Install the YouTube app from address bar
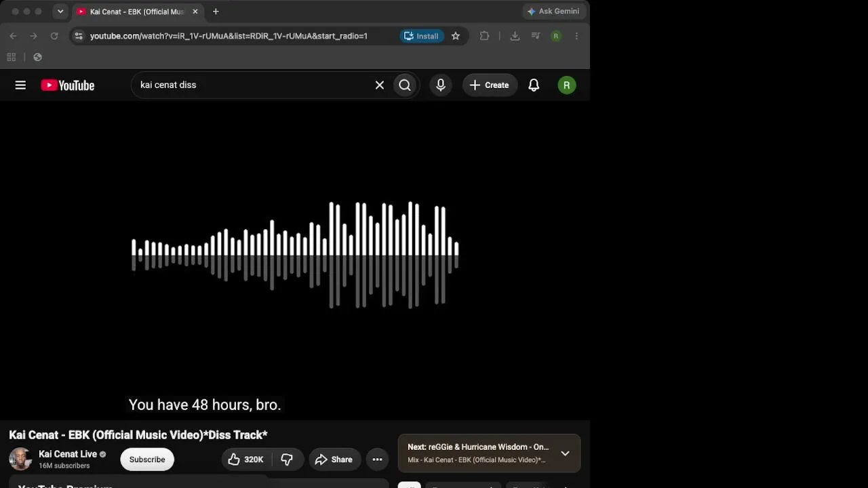Image resolution: width=868 pixels, height=488 pixels. pyautogui.click(x=421, y=36)
